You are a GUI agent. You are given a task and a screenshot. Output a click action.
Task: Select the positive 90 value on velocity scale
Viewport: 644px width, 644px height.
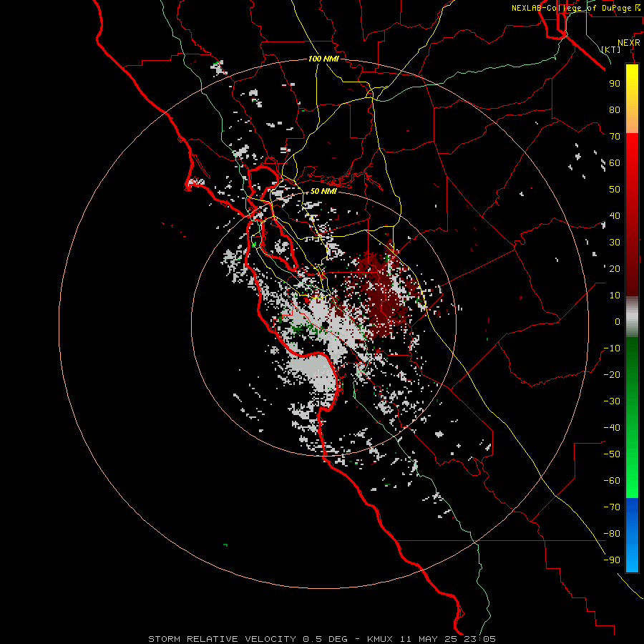tap(615, 84)
